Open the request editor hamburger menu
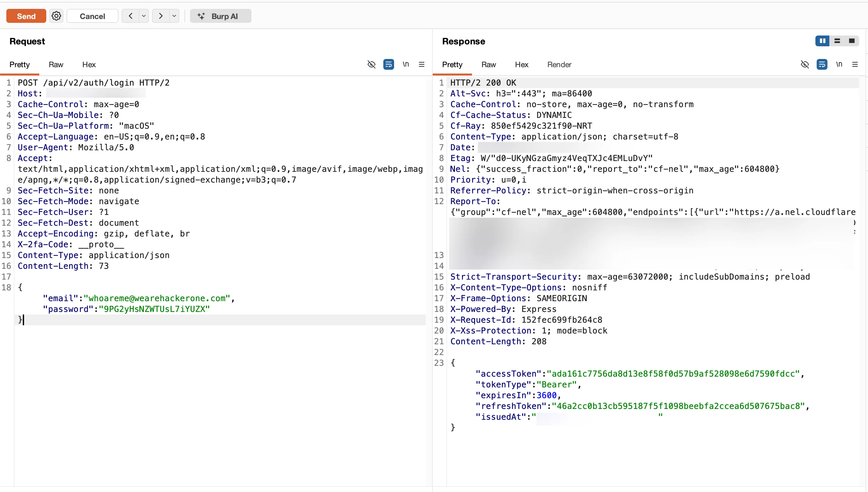The width and height of the screenshot is (868, 492). [421, 64]
